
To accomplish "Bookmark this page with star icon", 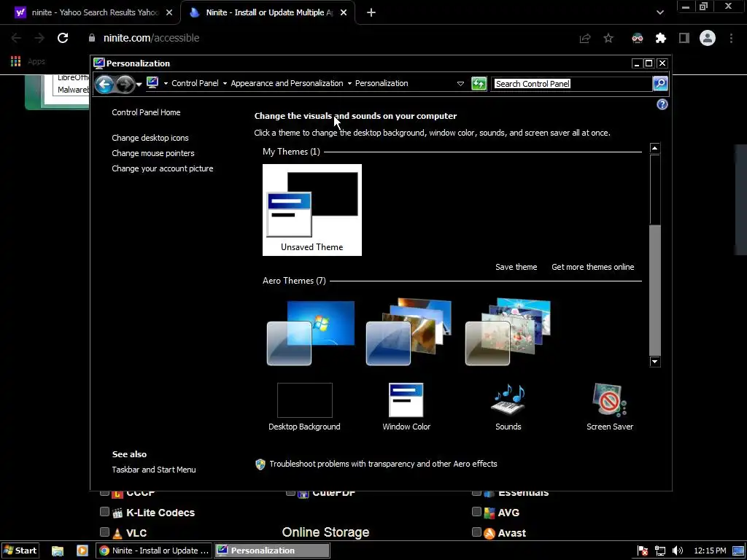I will 608,38.
